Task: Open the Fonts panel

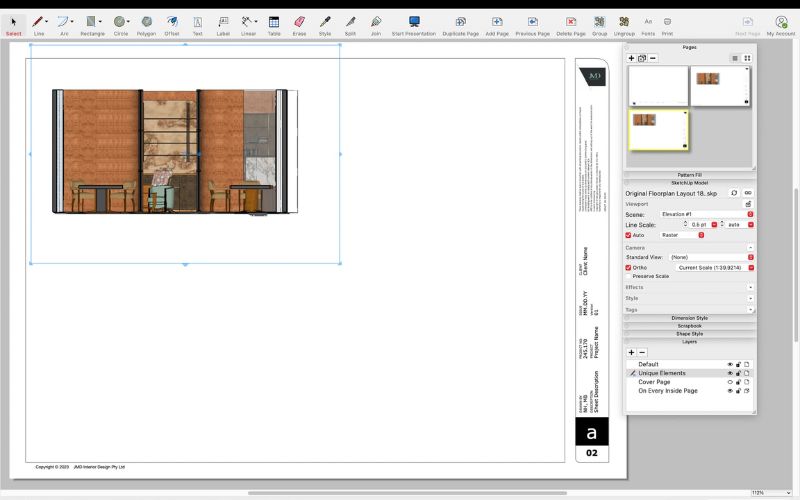Action: click(x=648, y=25)
